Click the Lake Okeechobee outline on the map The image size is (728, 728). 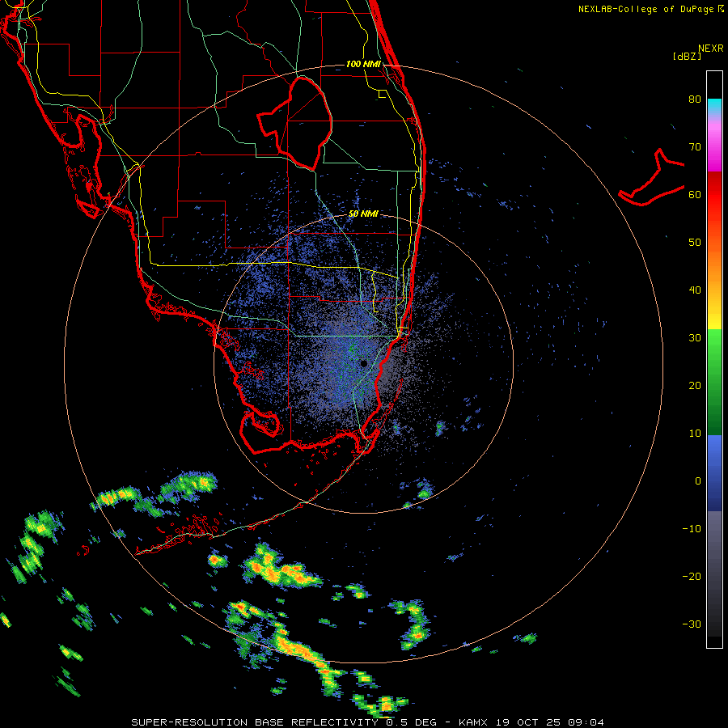pos(294,123)
